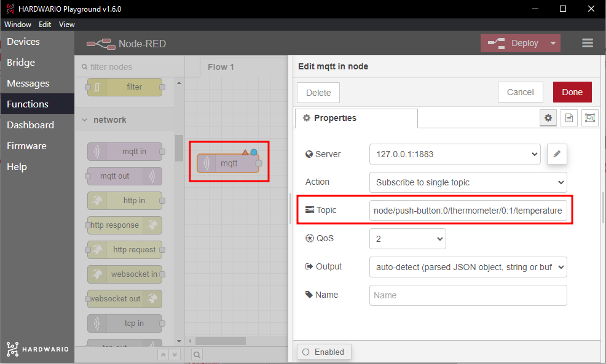The height and width of the screenshot is (364, 606).
Task: Go to the Functions section
Action: pyautogui.click(x=37, y=104)
